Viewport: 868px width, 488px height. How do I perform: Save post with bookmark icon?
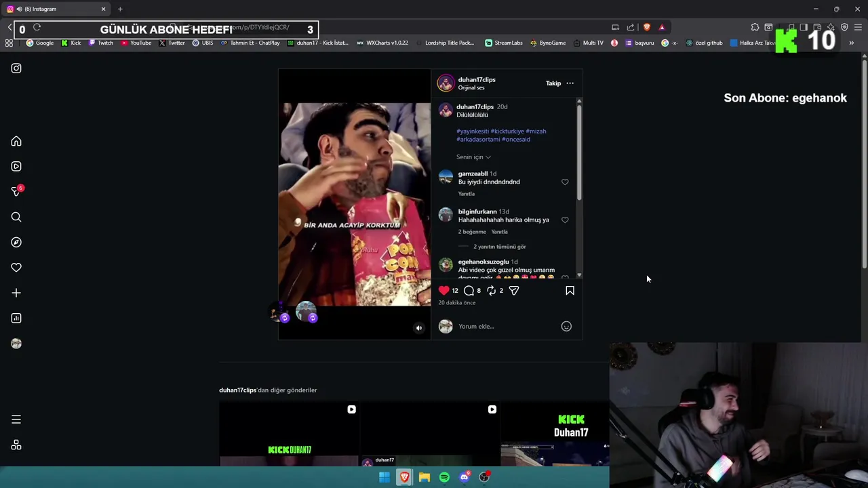[570, 290]
